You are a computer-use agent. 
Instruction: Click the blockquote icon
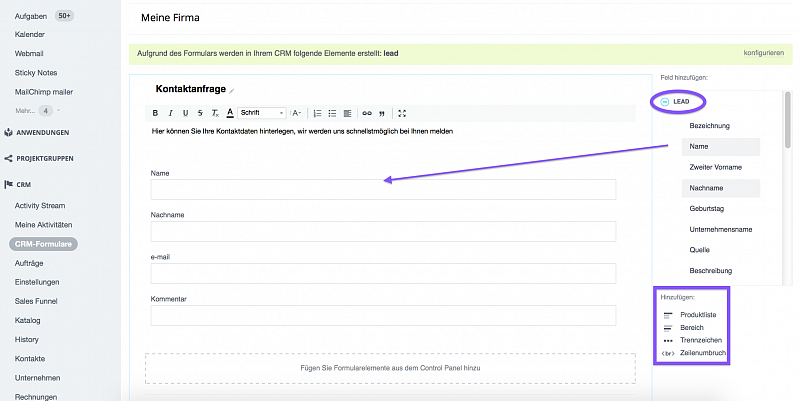pyautogui.click(x=382, y=113)
